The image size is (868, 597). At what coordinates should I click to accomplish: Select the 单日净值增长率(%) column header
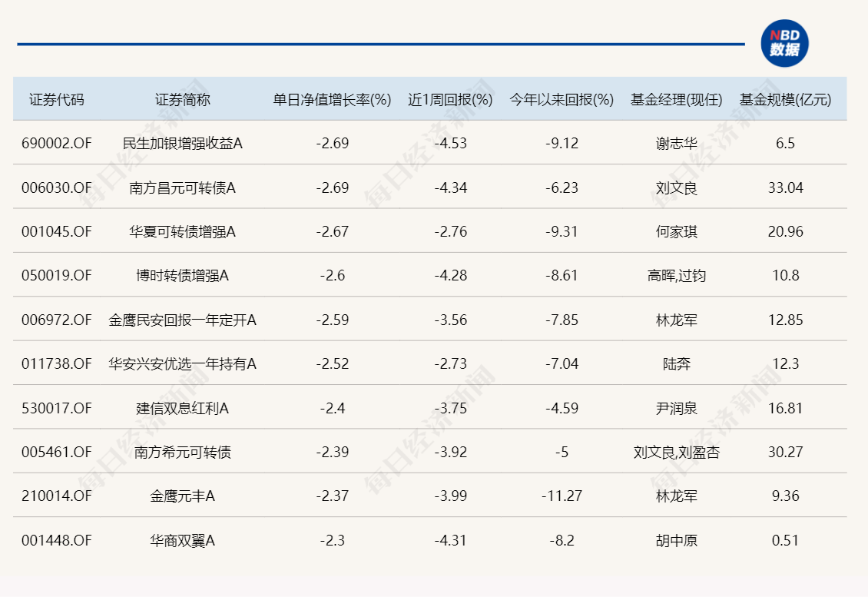(x=332, y=100)
